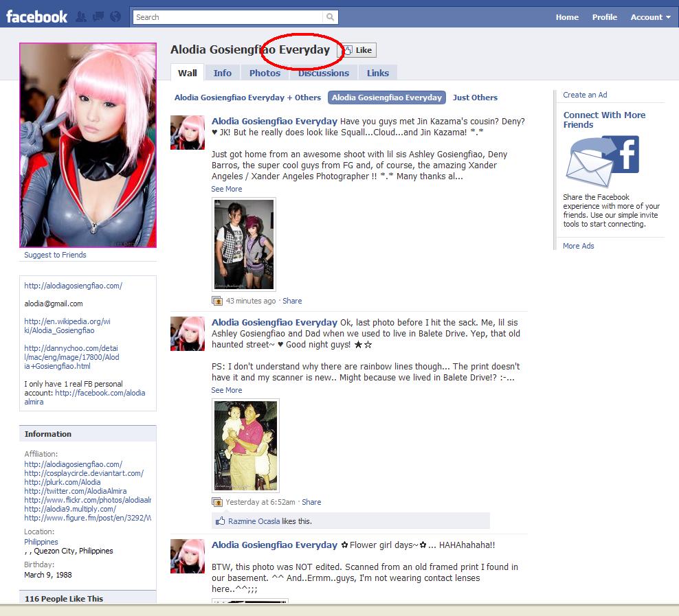Open the flickr.com photos link
This screenshot has height=616, width=679.
(87, 500)
